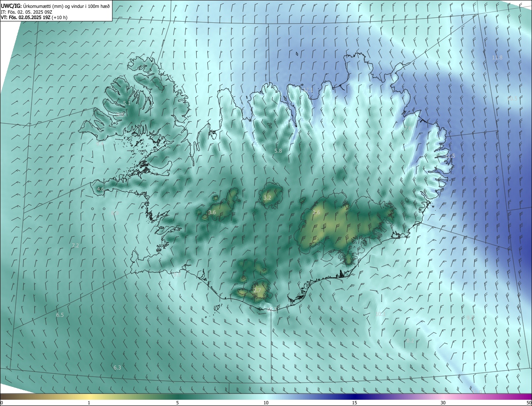The width and height of the screenshot is (532, 406).
Task: Click the valid time line "VT: Fös. 02.05.2025 19Z (+10 h)"
Action: tap(34, 17)
